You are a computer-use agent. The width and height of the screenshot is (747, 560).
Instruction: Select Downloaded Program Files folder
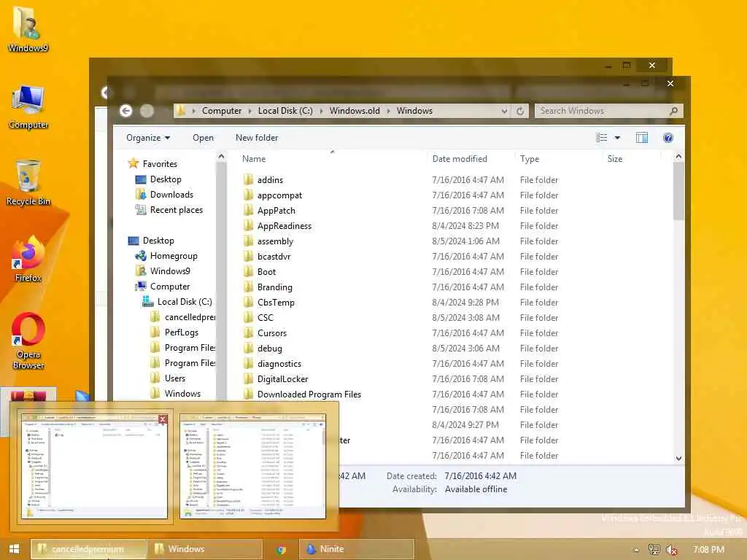pyautogui.click(x=309, y=394)
